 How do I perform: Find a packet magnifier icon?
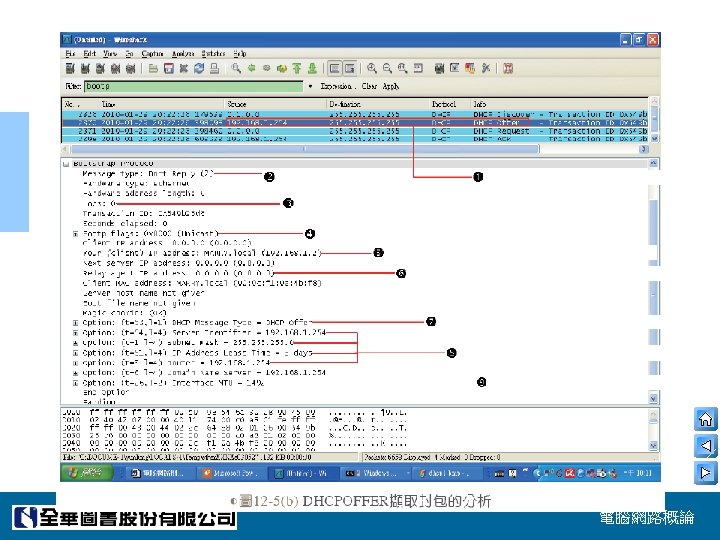tap(236, 68)
